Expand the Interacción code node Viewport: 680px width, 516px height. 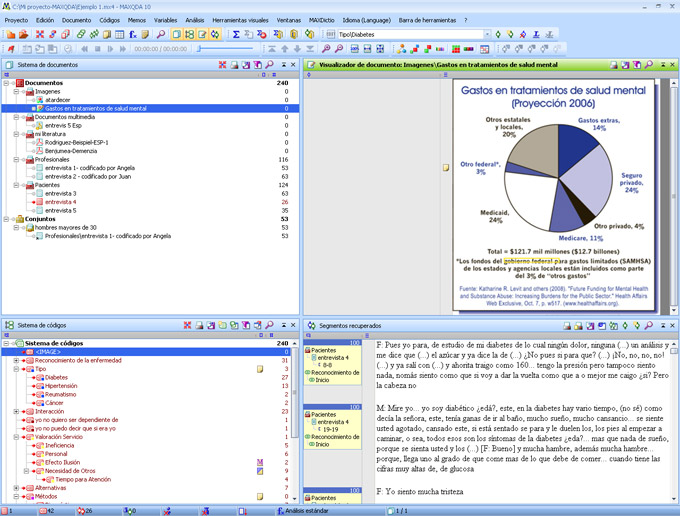click(16, 411)
